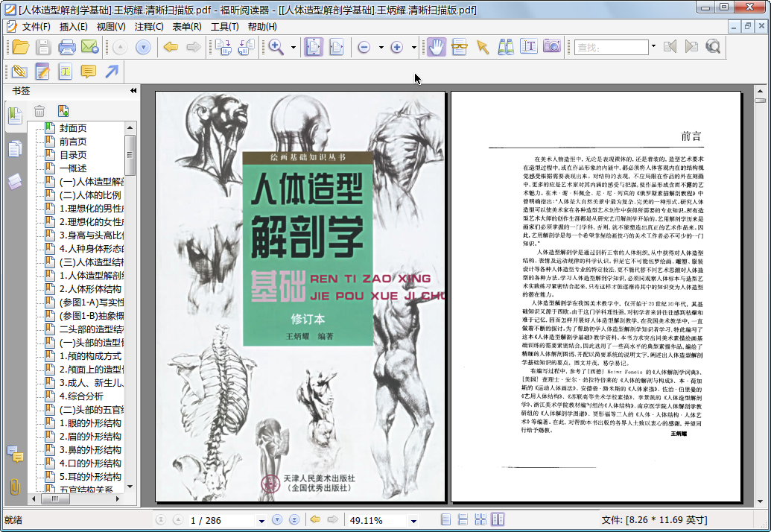This screenshot has width=771, height=532.
Task: Click the 查找 search input field
Action: pyautogui.click(x=611, y=48)
